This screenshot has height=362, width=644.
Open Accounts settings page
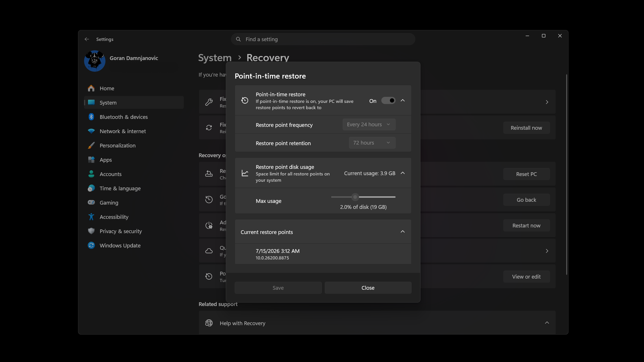point(134,174)
